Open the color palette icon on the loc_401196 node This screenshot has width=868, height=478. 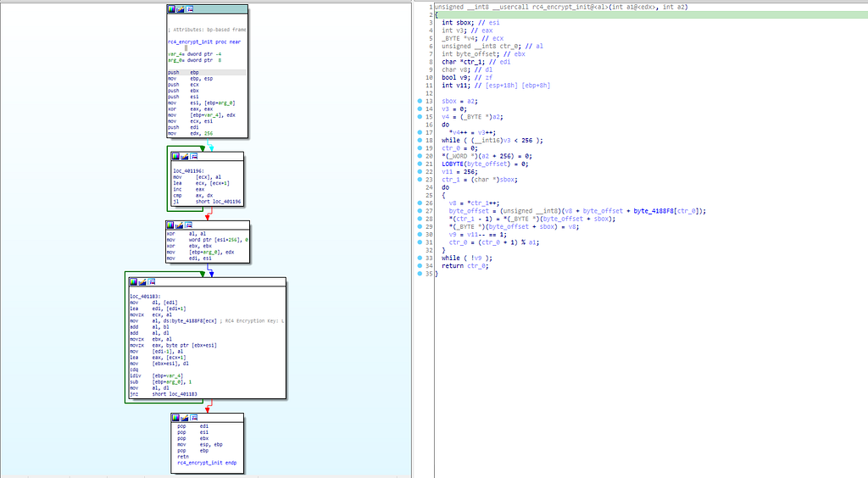176,157
